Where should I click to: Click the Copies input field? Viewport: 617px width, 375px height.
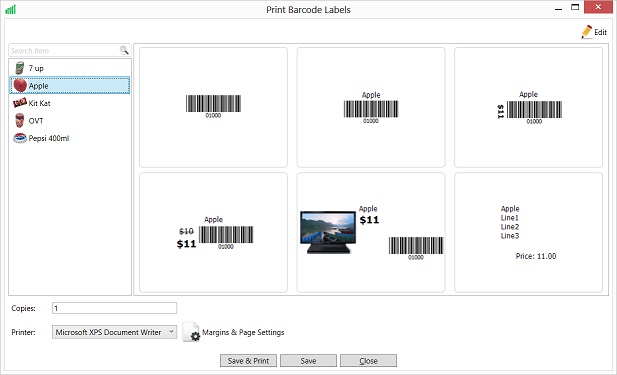click(x=114, y=308)
